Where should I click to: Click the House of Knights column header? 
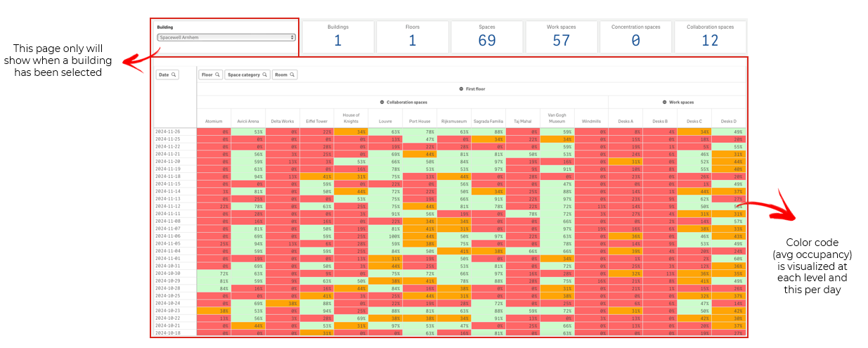coord(351,118)
